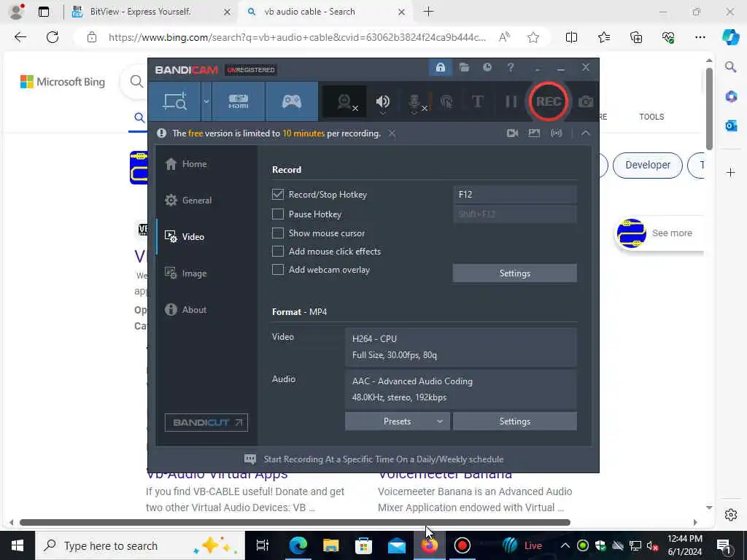Image resolution: width=747 pixels, height=560 pixels.
Task: Go back in Edge browser
Action: point(20,37)
